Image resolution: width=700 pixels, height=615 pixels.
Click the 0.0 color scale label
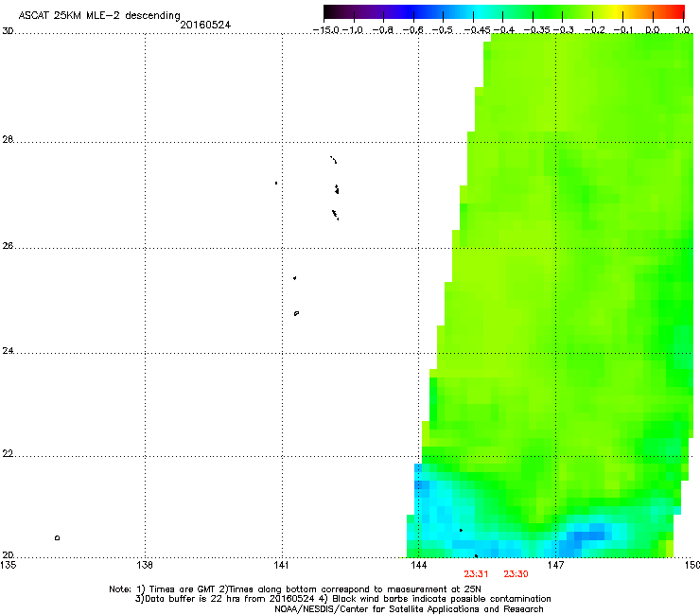[653, 30]
